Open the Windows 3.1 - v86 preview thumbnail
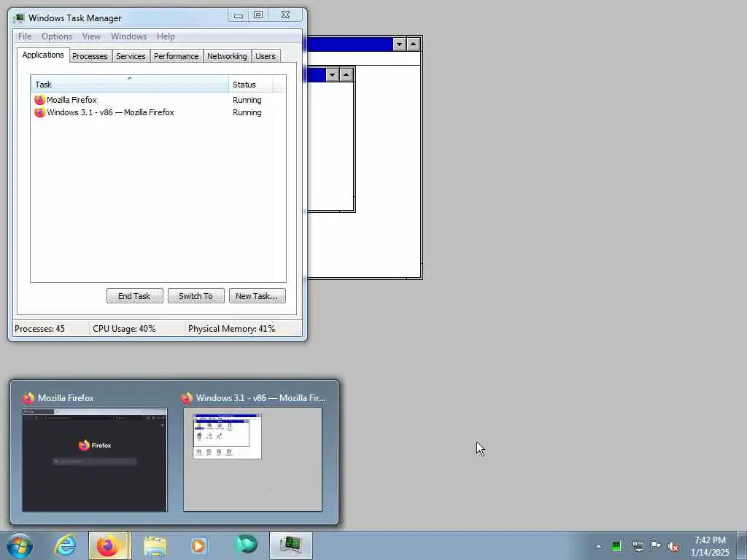 (252, 459)
